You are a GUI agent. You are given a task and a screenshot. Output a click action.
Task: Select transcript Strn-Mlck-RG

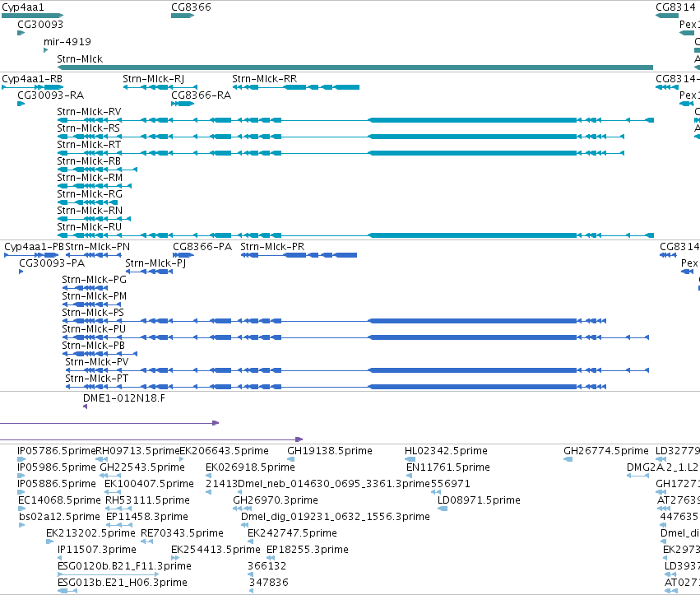[87, 202]
